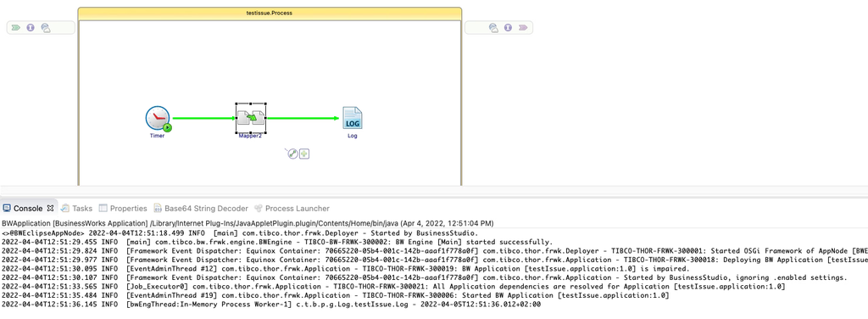Screen dimensions: 868x319
Task: Click the 'Log' activity label
Action: 352,136
